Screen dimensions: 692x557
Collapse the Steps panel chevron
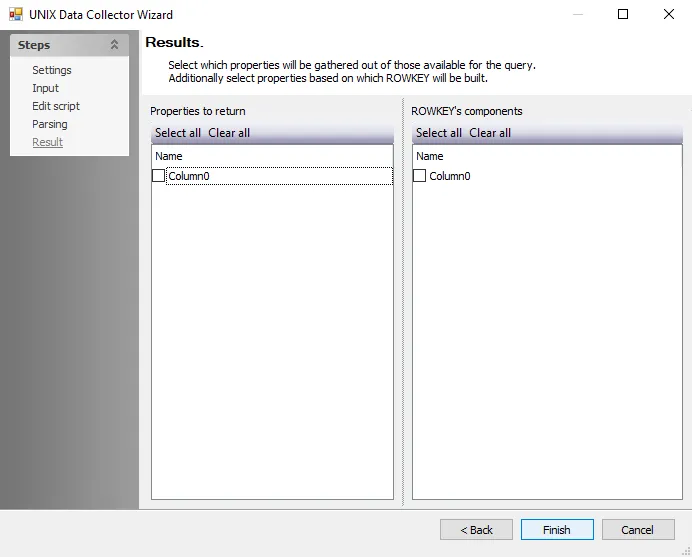114,45
